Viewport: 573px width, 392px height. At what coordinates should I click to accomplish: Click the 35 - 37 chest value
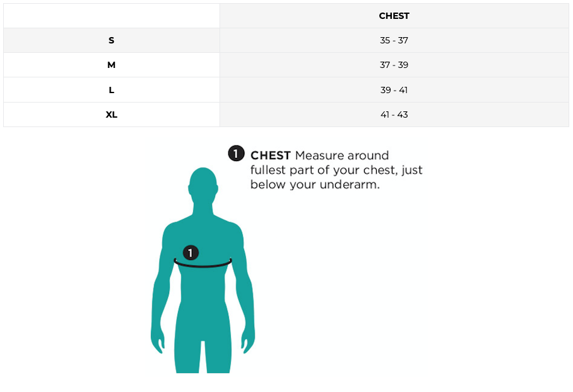(x=394, y=40)
